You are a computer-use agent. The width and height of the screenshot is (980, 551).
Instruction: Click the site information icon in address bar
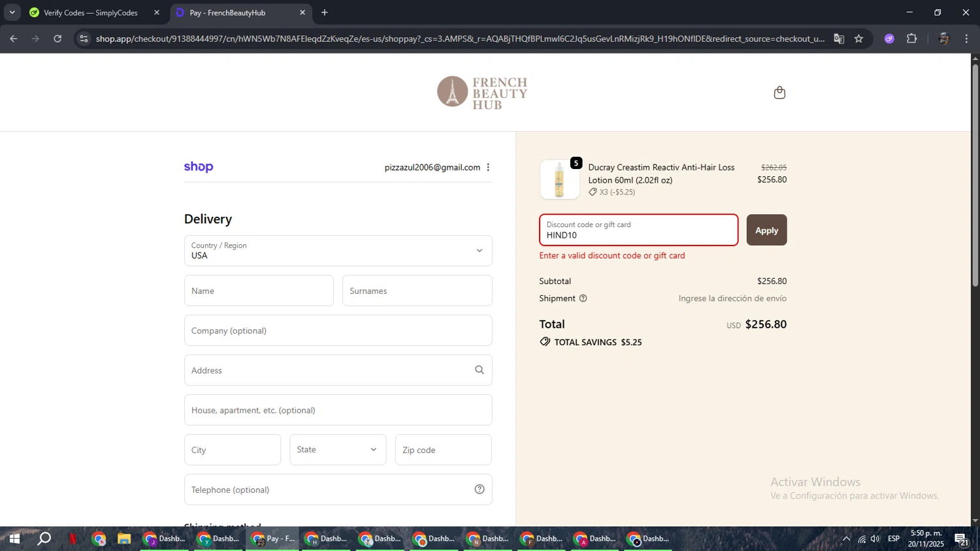click(x=84, y=39)
